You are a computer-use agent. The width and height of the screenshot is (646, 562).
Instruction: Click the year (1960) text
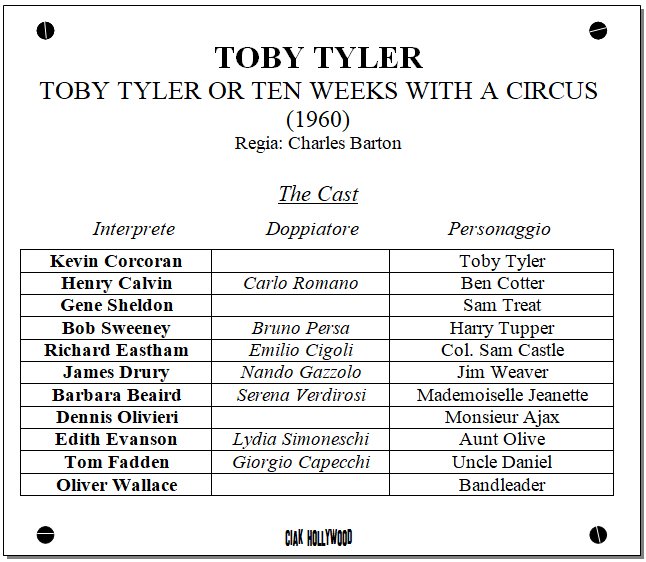(x=318, y=119)
